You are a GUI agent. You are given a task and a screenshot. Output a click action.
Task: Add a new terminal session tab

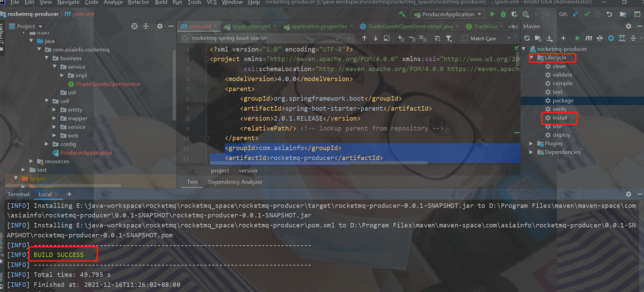pos(69,194)
